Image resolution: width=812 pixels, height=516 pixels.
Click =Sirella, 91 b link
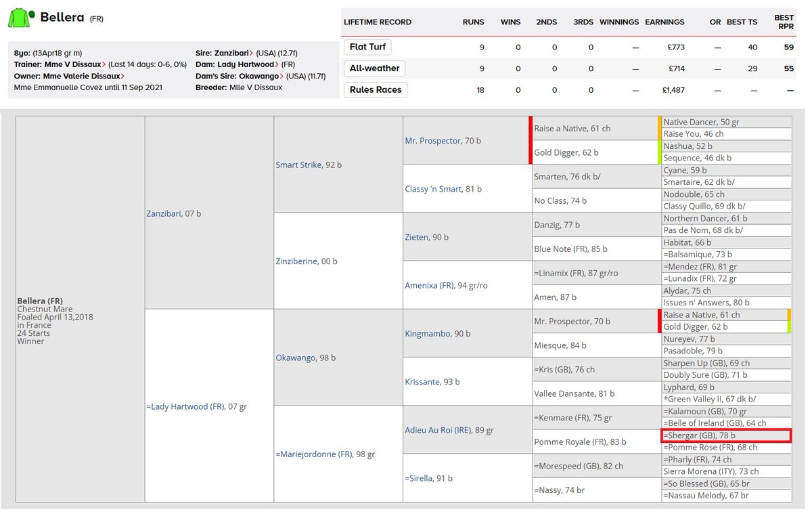click(430, 478)
